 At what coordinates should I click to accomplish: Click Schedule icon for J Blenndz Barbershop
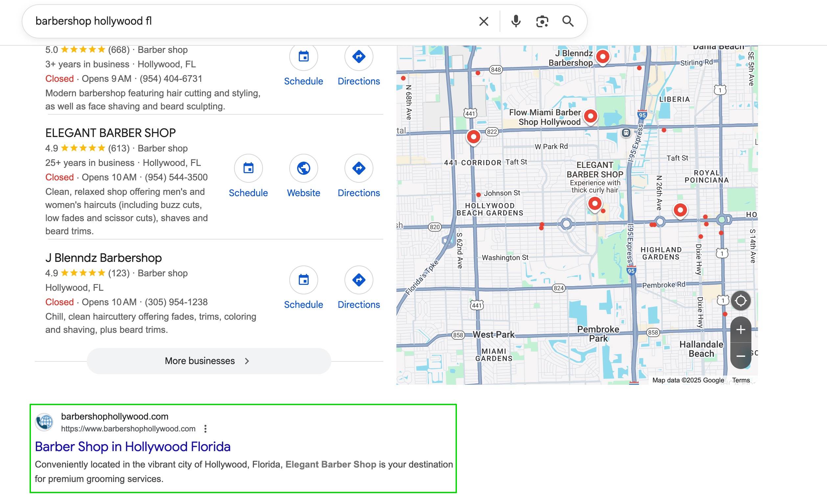303,280
